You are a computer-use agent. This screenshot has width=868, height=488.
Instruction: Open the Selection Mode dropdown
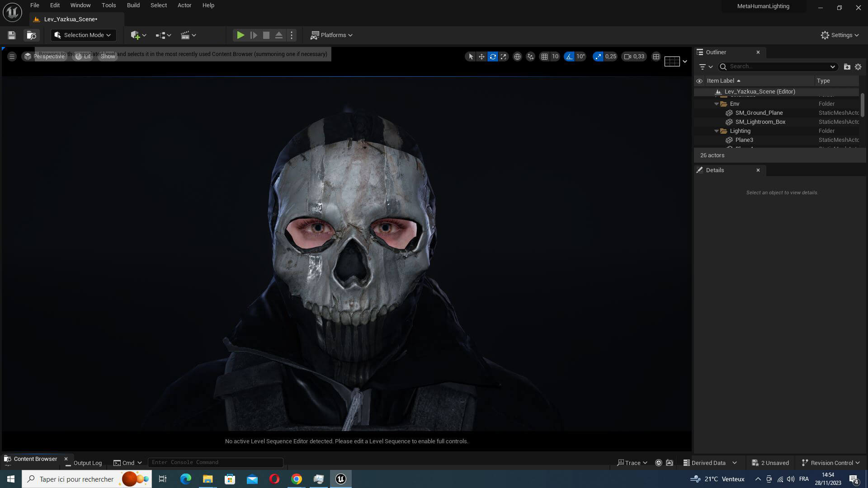(x=83, y=35)
